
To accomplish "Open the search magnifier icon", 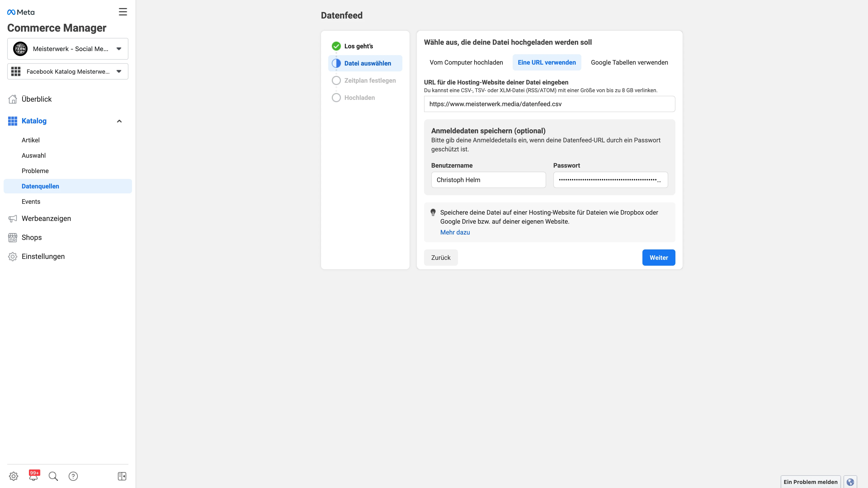I will (53, 476).
